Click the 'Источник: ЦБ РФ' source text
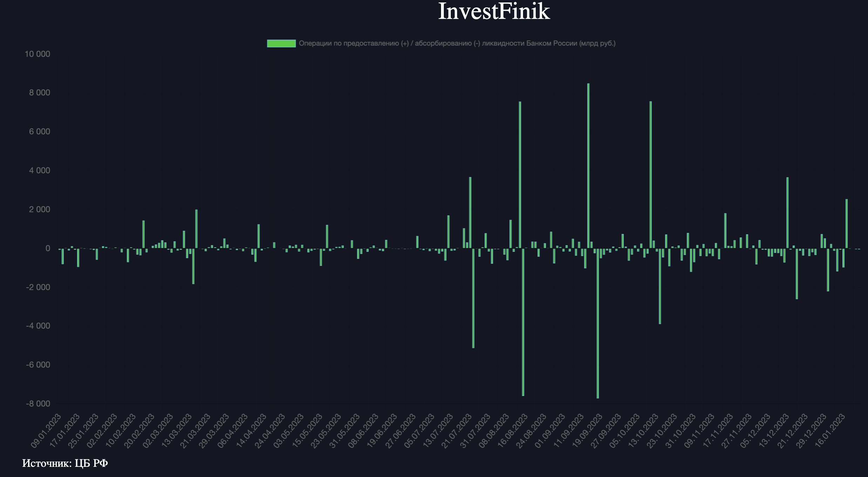Viewport: 868px width, 477px height. 65,463
